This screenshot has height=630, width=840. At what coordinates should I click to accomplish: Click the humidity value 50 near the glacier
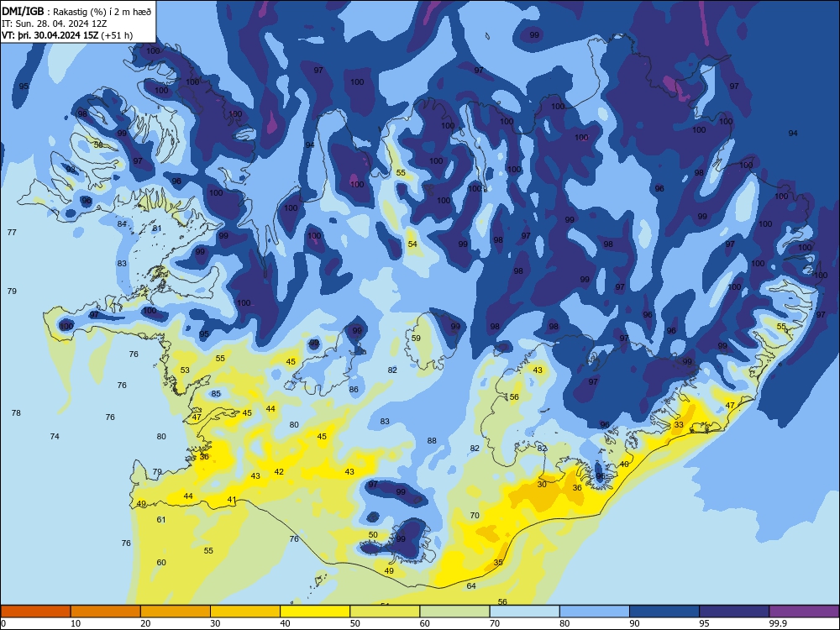tap(374, 534)
